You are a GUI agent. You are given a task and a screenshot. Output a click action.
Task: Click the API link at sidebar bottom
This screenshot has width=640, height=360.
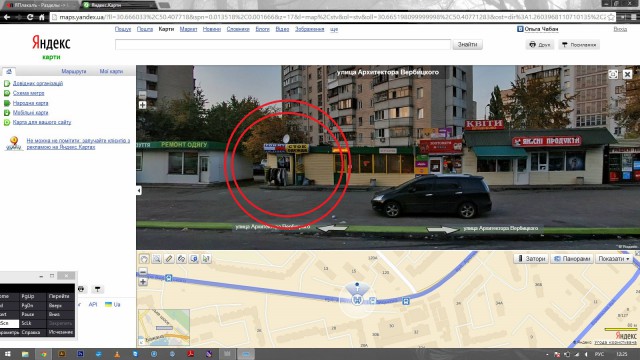(x=93, y=304)
